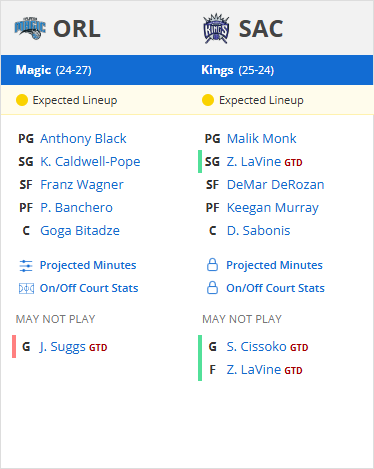374x469 pixels.
Task: Open Magic Projected Minutes link
Action: pos(88,265)
